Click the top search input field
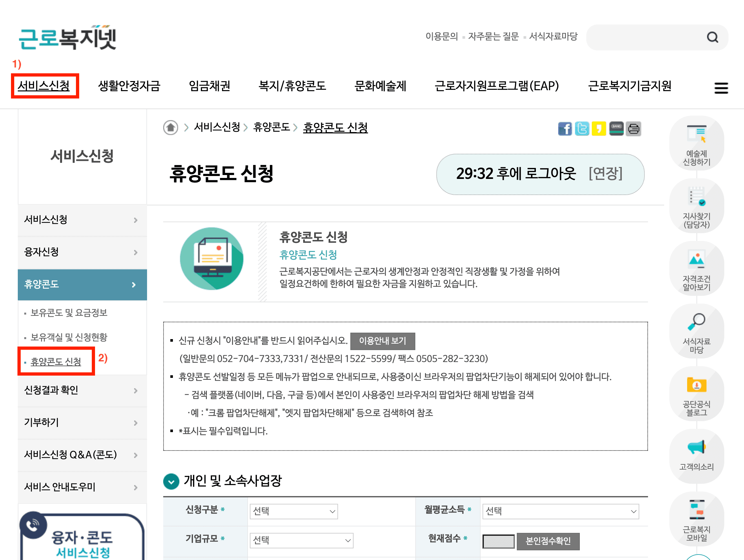Screen dimensions: 744x560 [646, 37]
